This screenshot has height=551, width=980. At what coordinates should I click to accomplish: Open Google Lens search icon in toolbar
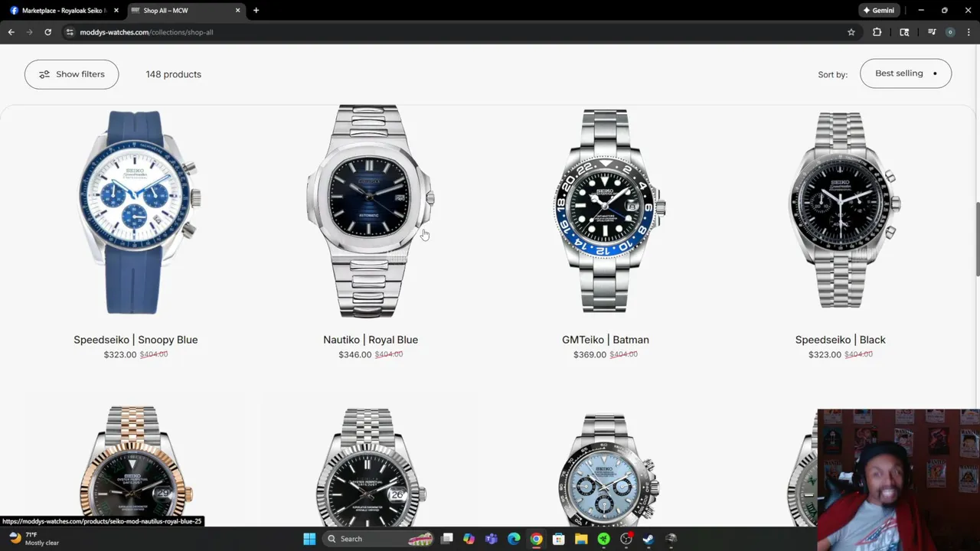[904, 32]
